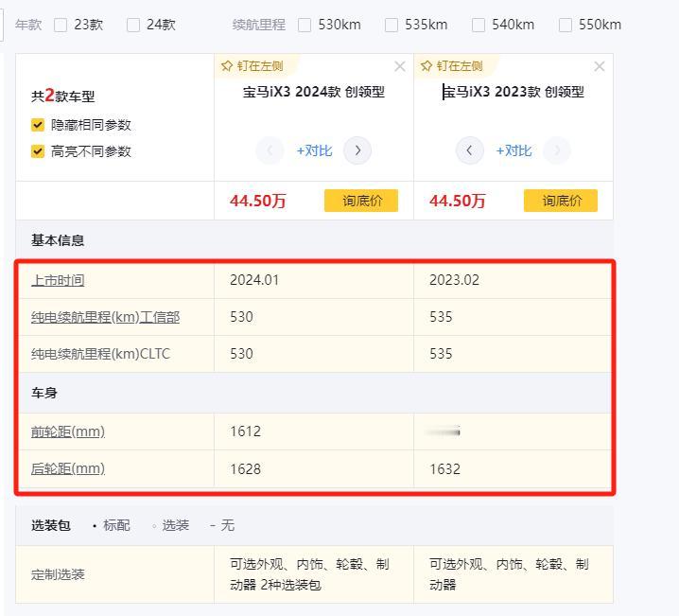Viewport: 679px width, 616px height.
Task: Open the 宝马iX3 2023款 创领型 title
Action: 514,92
